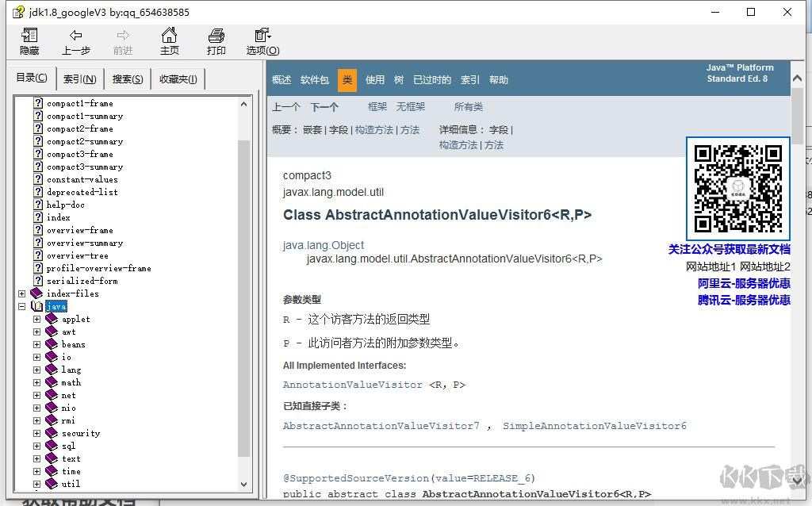
Task: Expand the math tree node
Action: (36, 383)
